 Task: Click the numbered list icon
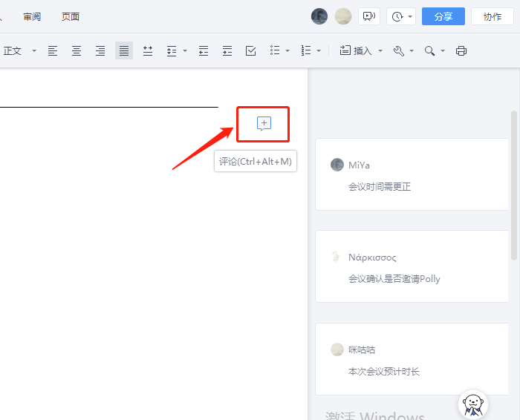(x=306, y=50)
